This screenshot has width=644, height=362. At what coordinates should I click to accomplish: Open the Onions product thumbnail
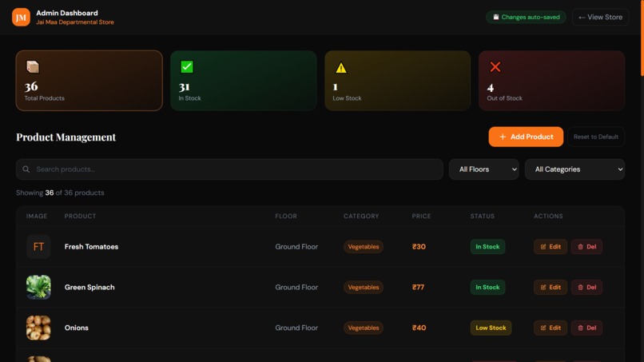point(38,328)
